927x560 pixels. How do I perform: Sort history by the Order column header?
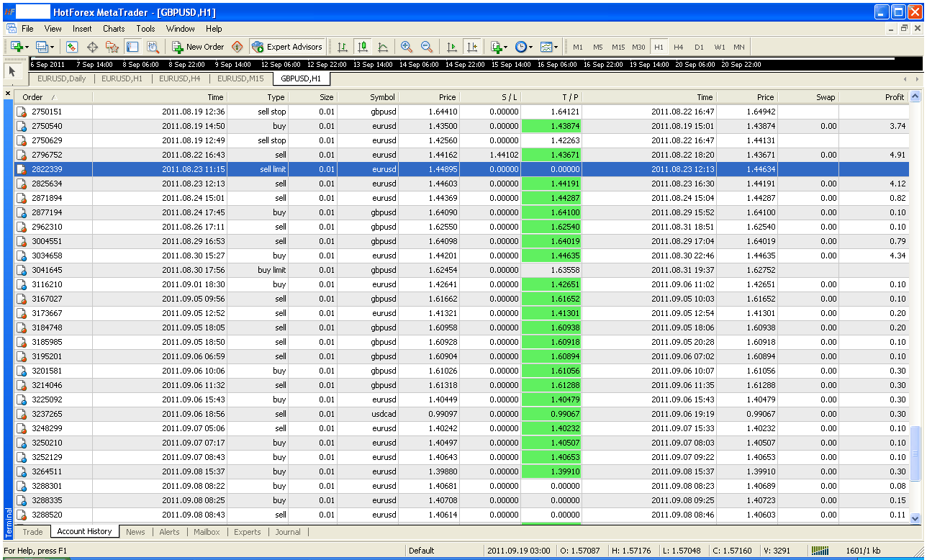coord(54,97)
